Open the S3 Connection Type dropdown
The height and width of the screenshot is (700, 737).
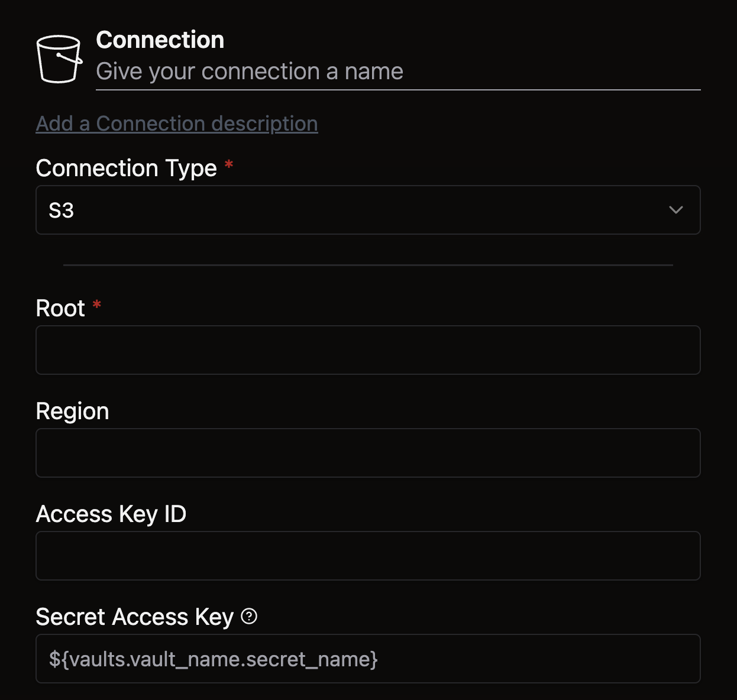coord(368,210)
